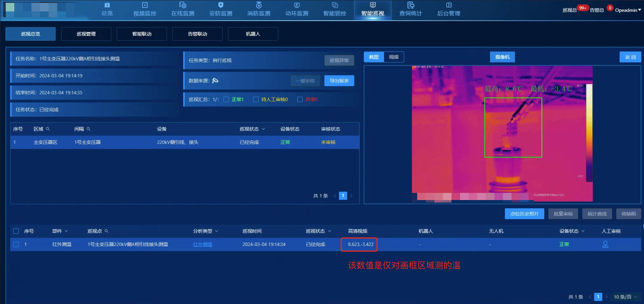This screenshot has width=644, height=304.
Task: Select the 安防监测 shield icon
Action: point(221,5)
